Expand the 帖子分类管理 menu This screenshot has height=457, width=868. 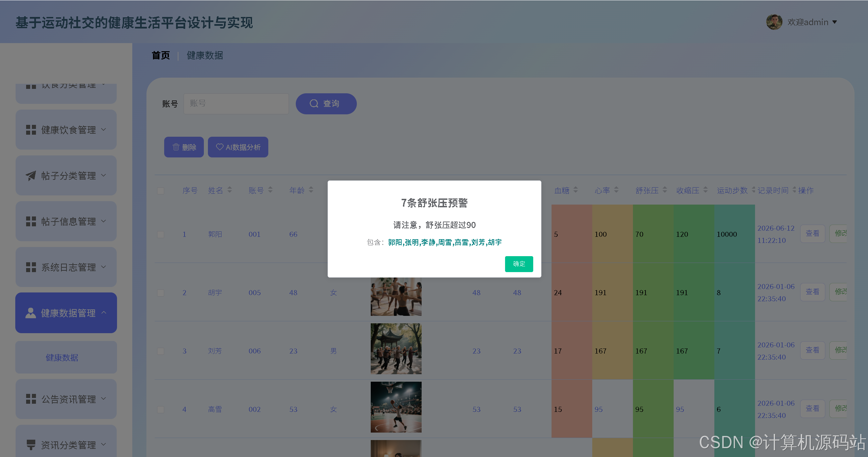click(66, 175)
